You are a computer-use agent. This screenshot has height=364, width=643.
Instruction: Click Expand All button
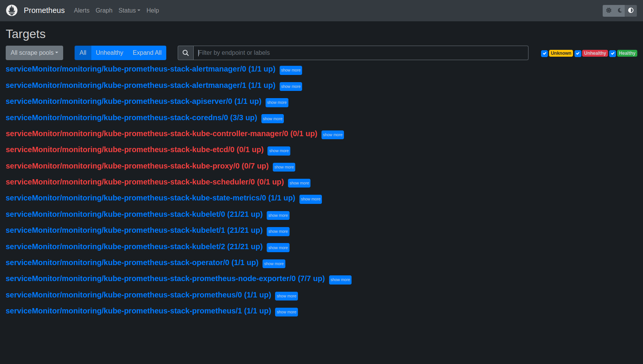147,53
